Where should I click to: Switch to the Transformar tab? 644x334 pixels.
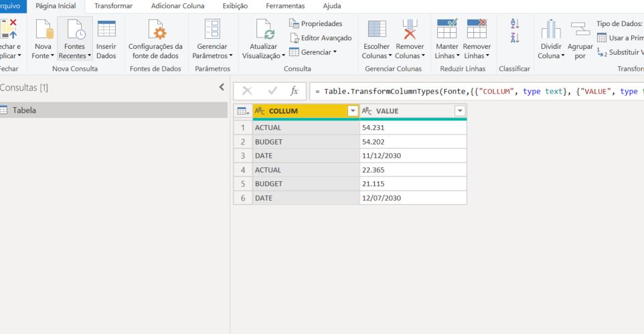coord(113,6)
